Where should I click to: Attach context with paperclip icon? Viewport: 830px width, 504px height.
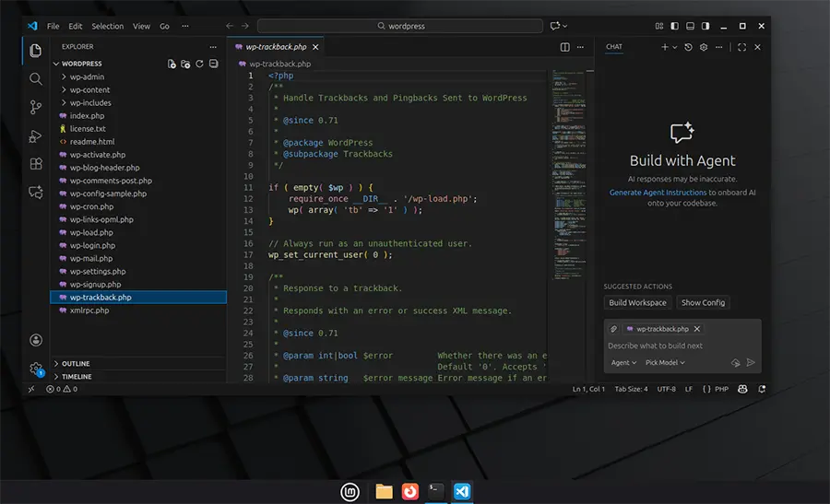tap(613, 329)
